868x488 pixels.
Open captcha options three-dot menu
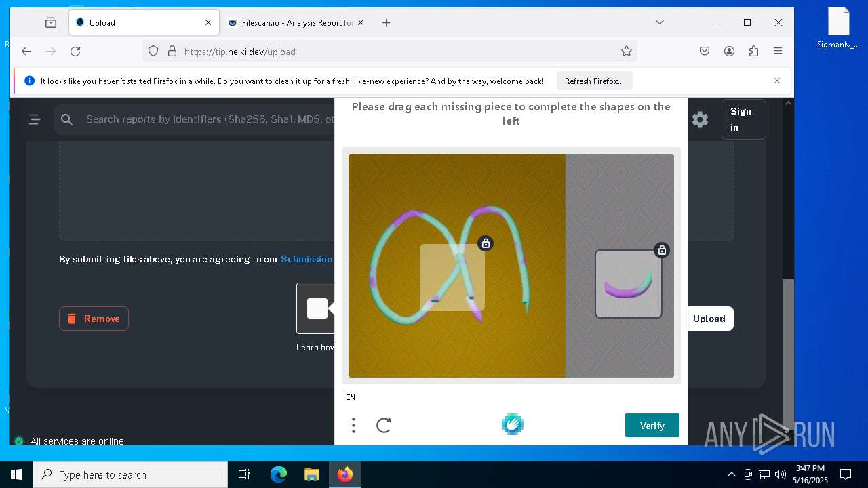coord(353,425)
